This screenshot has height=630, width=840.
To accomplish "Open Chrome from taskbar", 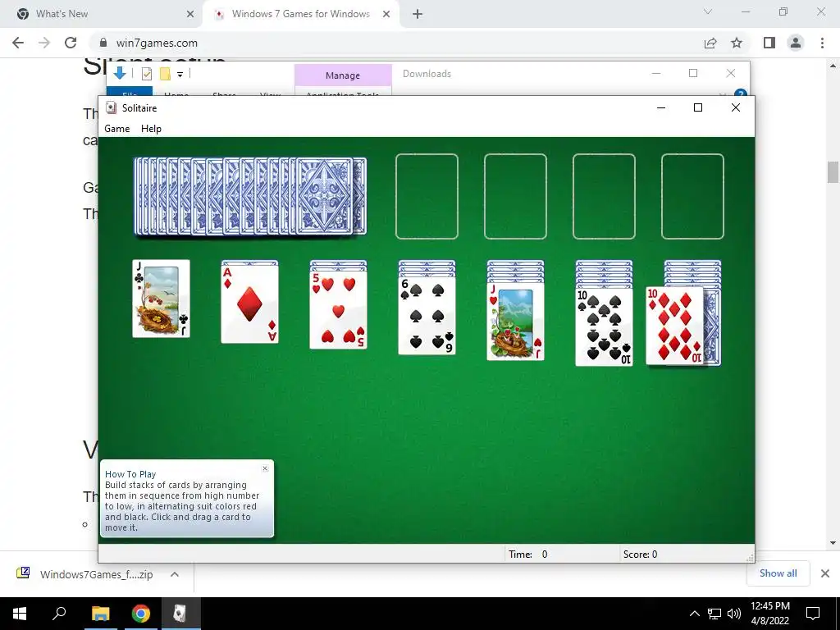I will 141,614.
